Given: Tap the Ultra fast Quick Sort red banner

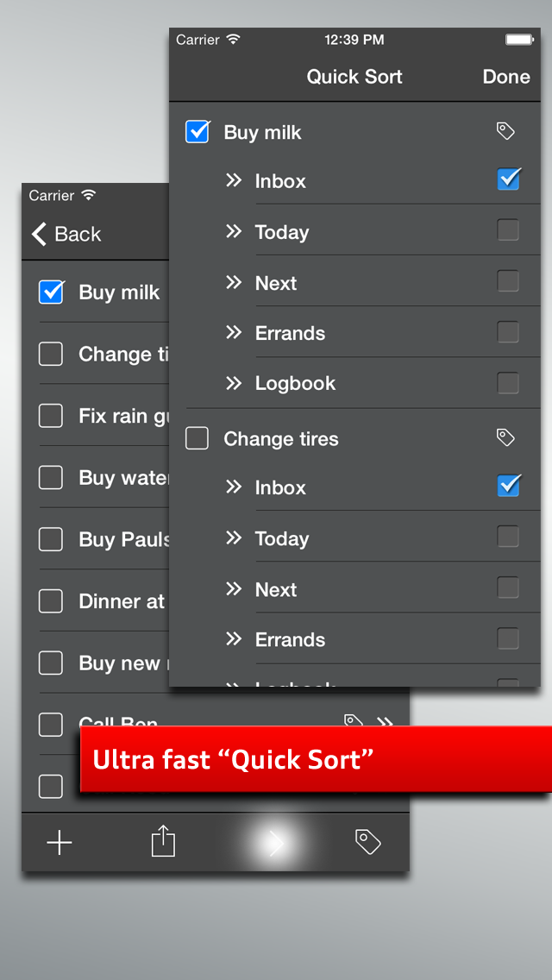Looking at the screenshot, I should (x=316, y=759).
